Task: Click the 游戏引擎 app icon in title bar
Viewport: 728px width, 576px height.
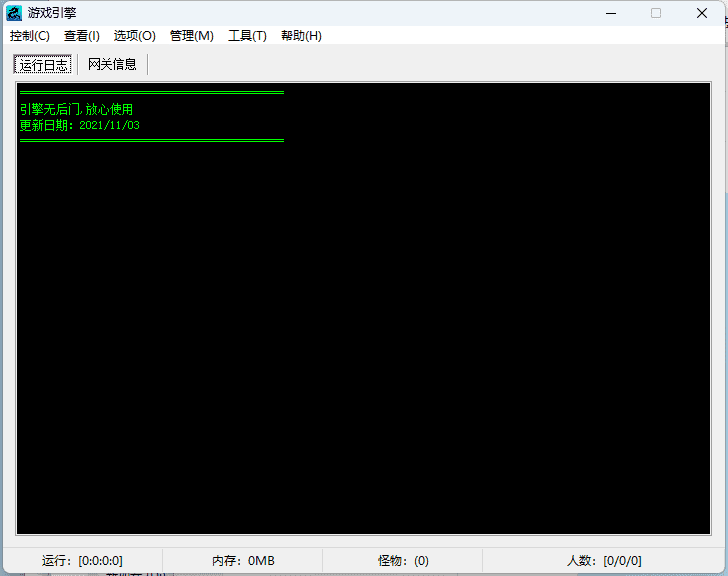Action: click(14, 13)
